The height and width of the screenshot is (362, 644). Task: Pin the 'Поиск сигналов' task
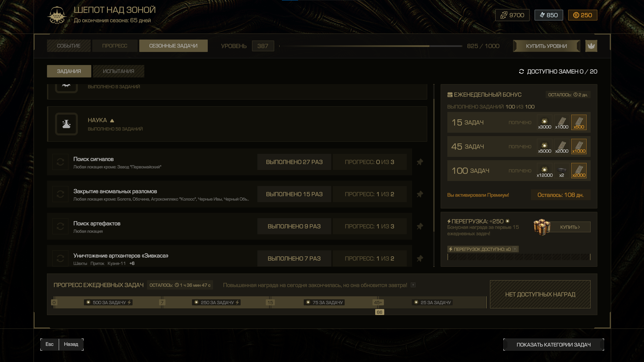point(420,162)
